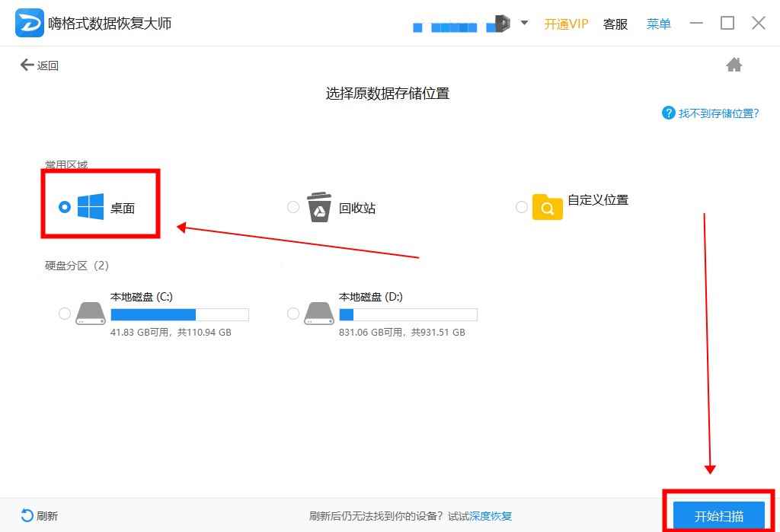This screenshot has width=780, height=532.
Task: Select the 桌面 radio button
Action: [65, 207]
